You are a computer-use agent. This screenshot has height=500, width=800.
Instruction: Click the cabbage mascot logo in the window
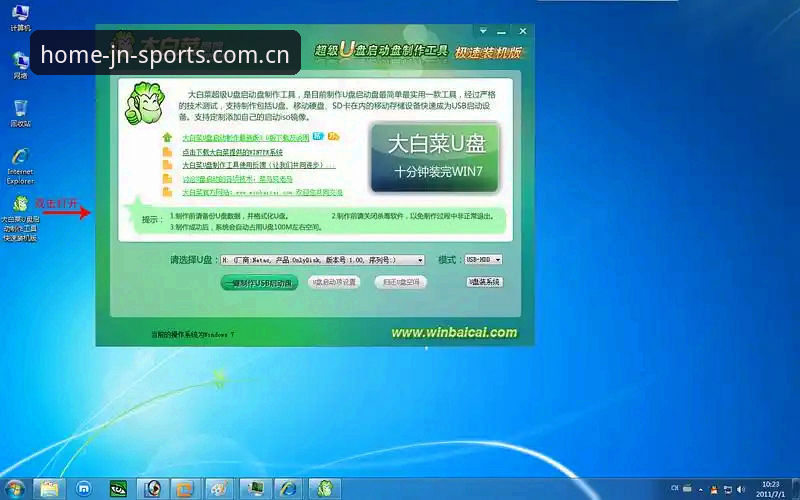[145, 103]
